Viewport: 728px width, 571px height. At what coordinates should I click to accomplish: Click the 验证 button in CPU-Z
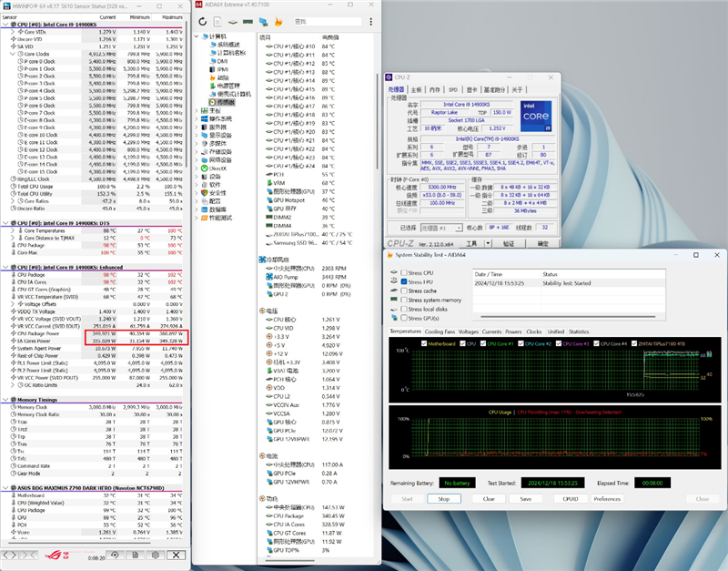(509, 243)
